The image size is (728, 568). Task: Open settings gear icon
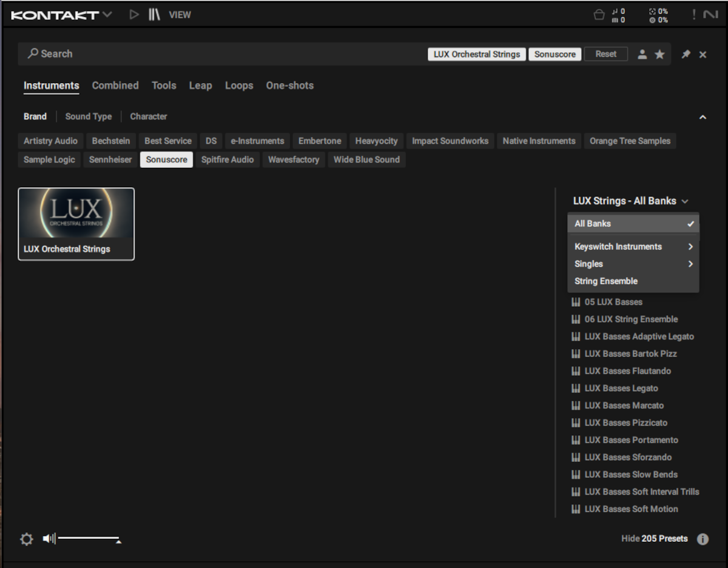(x=27, y=539)
